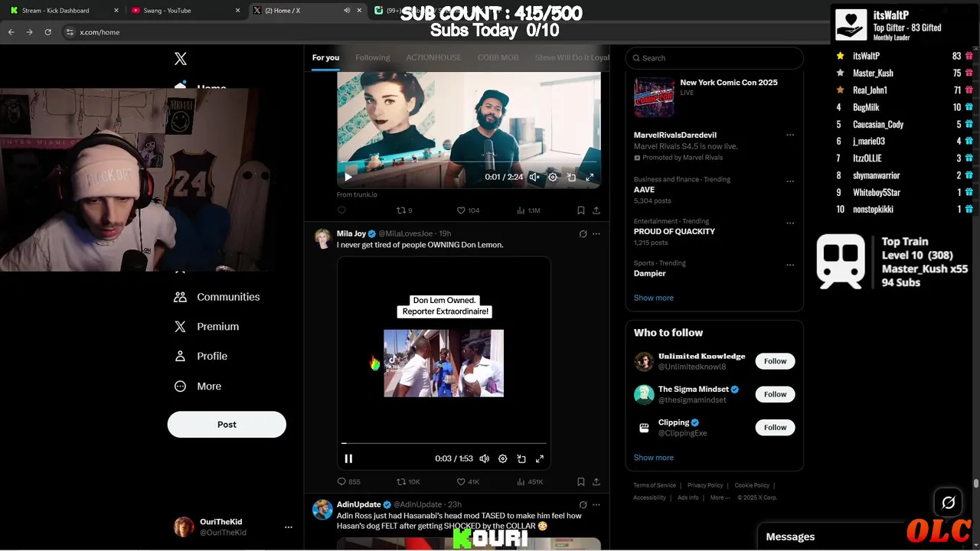The height and width of the screenshot is (551, 980).
Task: Open options for MarvelRivalsDaredevil promoted trend
Action: (790, 135)
